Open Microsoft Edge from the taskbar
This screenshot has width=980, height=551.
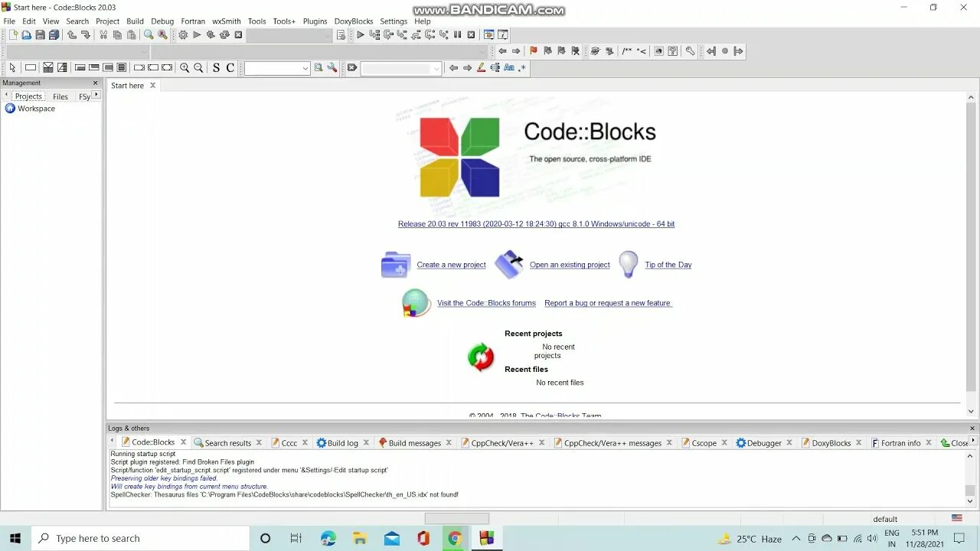pyautogui.click(x=328, y=539)
